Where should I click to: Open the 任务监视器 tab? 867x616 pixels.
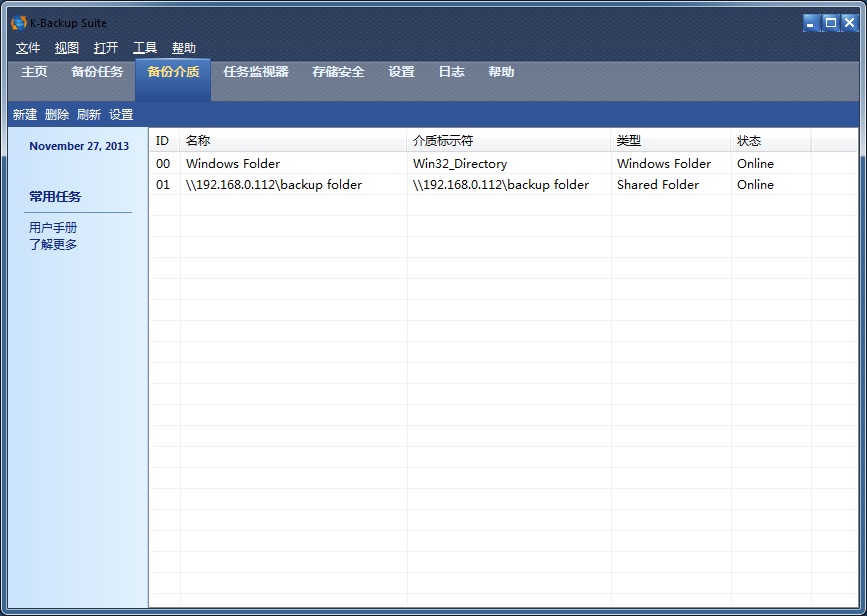tap(255, 72)
